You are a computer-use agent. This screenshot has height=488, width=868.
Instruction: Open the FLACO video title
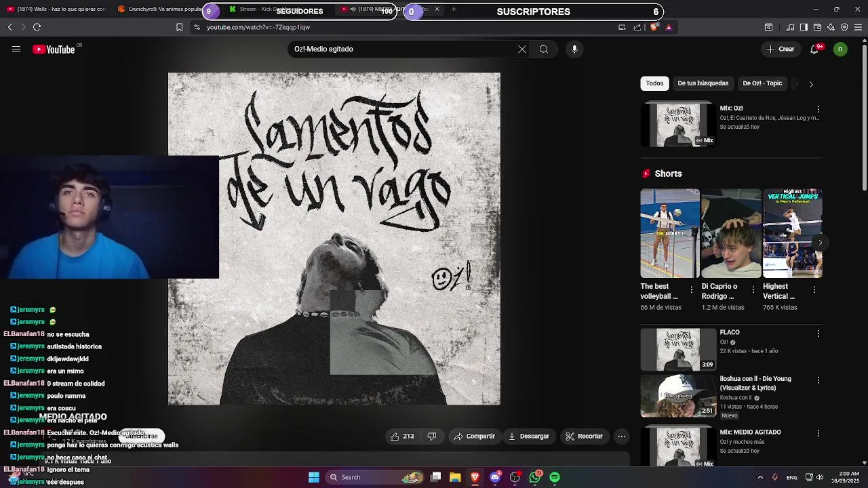click(x=730, y=332)
